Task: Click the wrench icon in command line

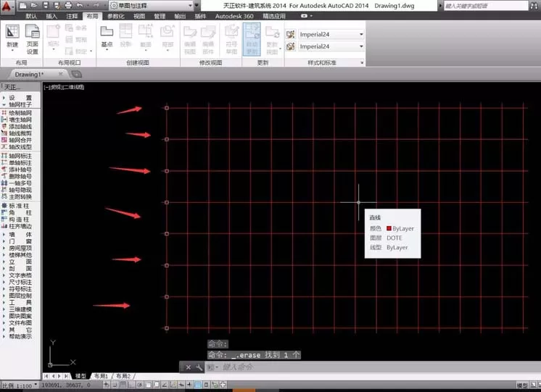Action: 199,367
